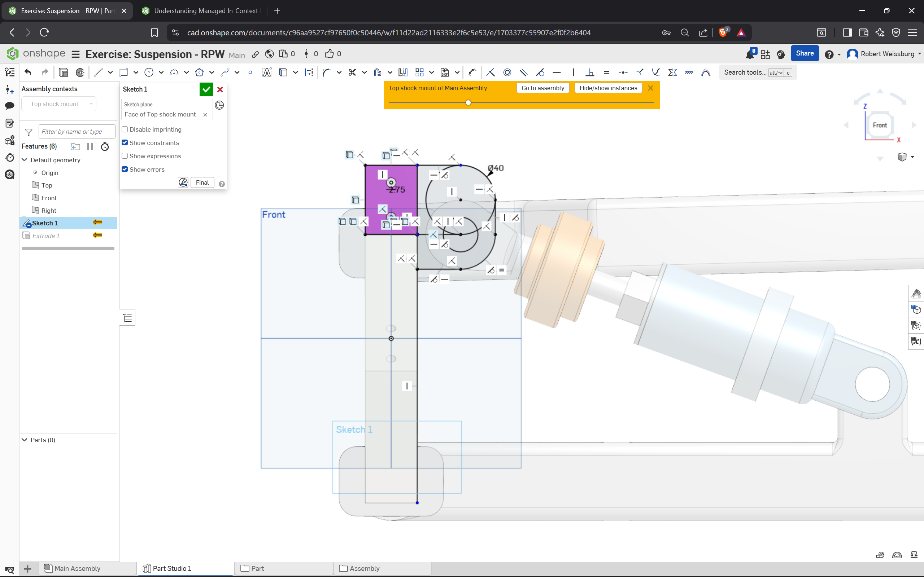Open Top shock mount context dropdown
924x577 pixels.
(59, 104)
